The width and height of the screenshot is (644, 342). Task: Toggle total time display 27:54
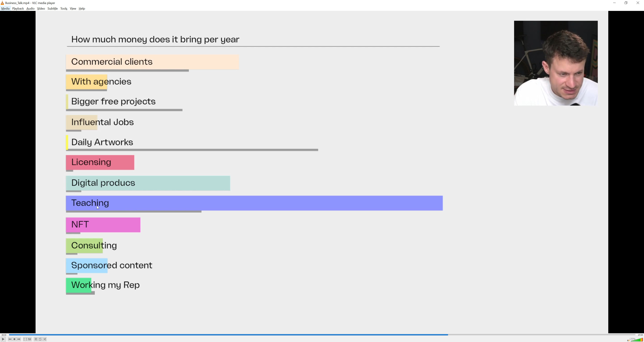point(640,335)
